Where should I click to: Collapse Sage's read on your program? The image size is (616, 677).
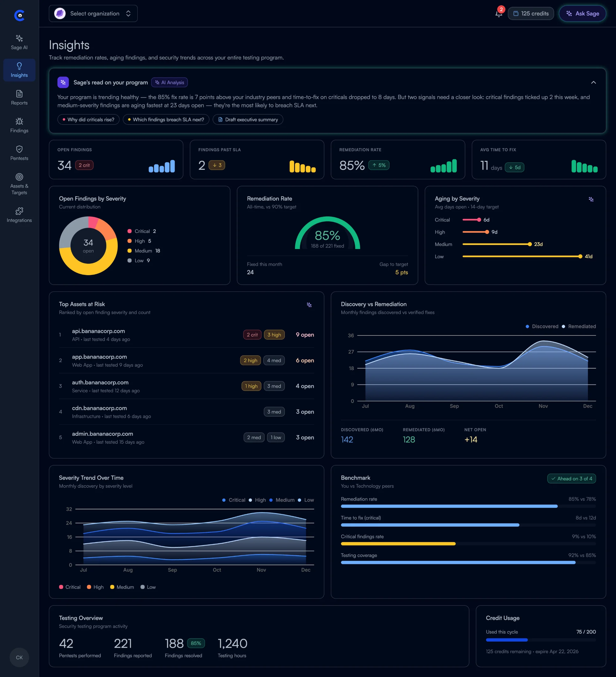(593, 82)
